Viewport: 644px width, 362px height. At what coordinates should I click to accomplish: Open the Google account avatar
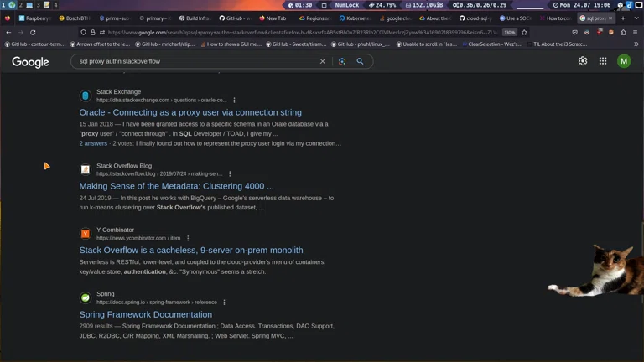tap(624, 61)
